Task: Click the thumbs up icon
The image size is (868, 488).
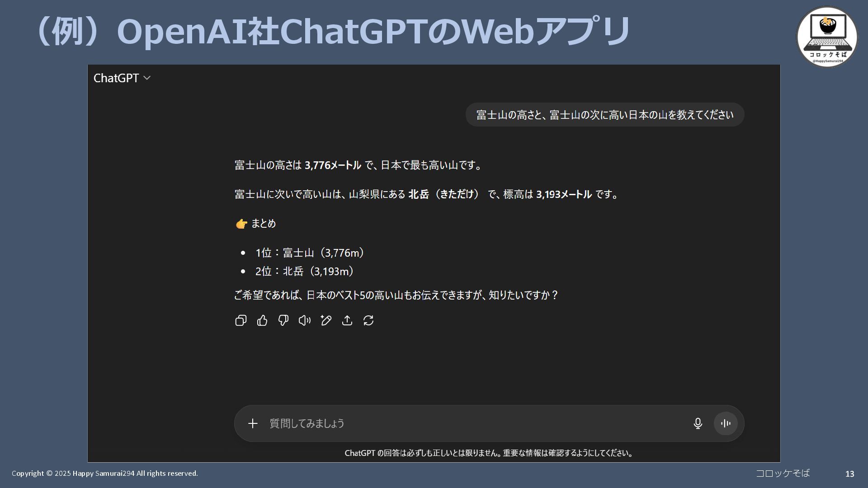Action: (x=262, y=320)
